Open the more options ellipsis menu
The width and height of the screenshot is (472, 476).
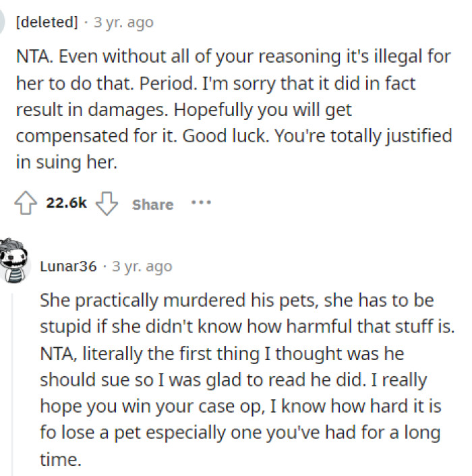[201, 202]
